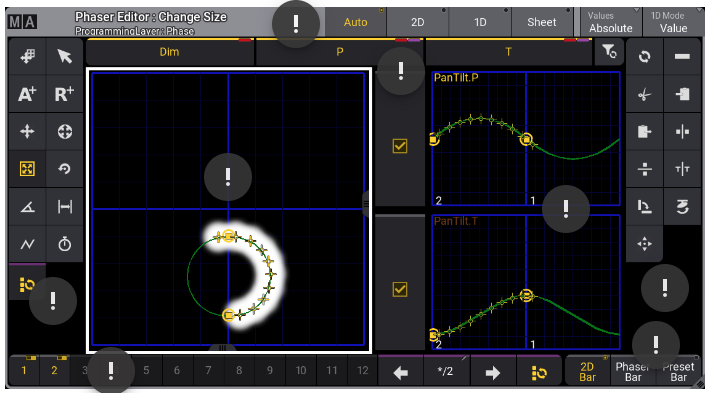Click the scissors cut icon
The height and width of the screenshot is (393, 711).
tap(644, 94)
